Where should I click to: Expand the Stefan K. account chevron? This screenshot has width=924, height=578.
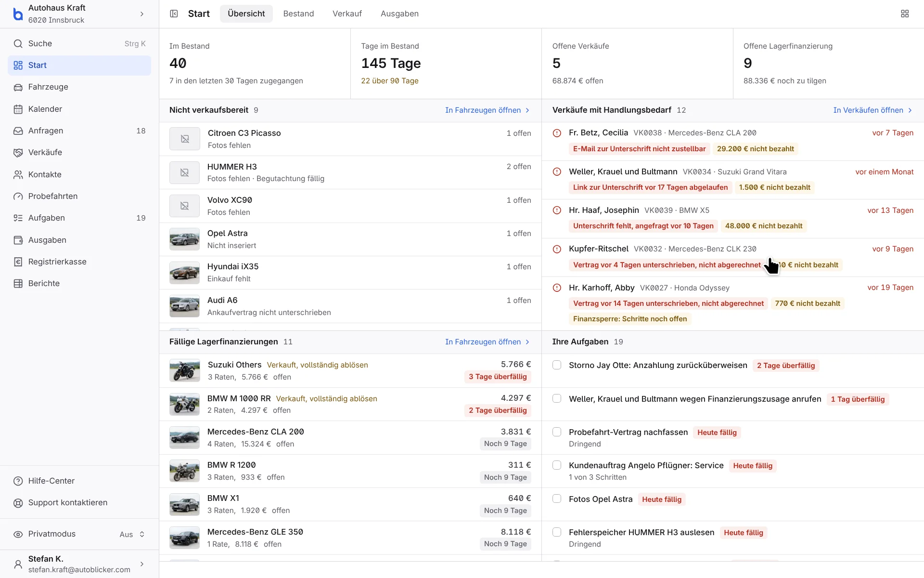pyautogui.click(x=142, y=564)
